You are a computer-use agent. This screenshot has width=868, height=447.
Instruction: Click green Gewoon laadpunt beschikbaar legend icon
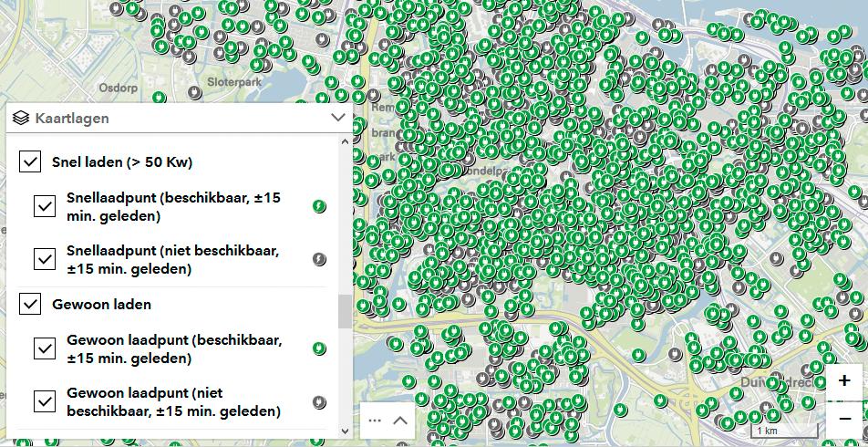(319, 348)
